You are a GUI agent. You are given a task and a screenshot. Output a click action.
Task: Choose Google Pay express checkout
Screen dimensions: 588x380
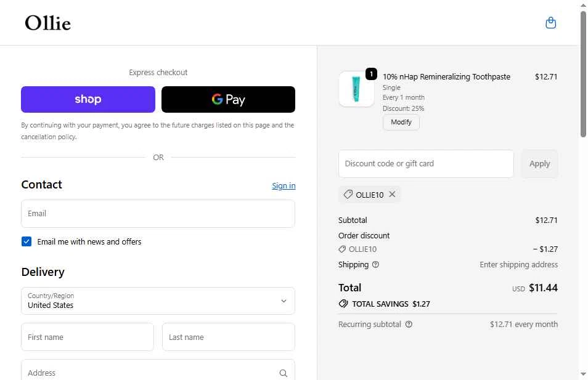(229, 99)
